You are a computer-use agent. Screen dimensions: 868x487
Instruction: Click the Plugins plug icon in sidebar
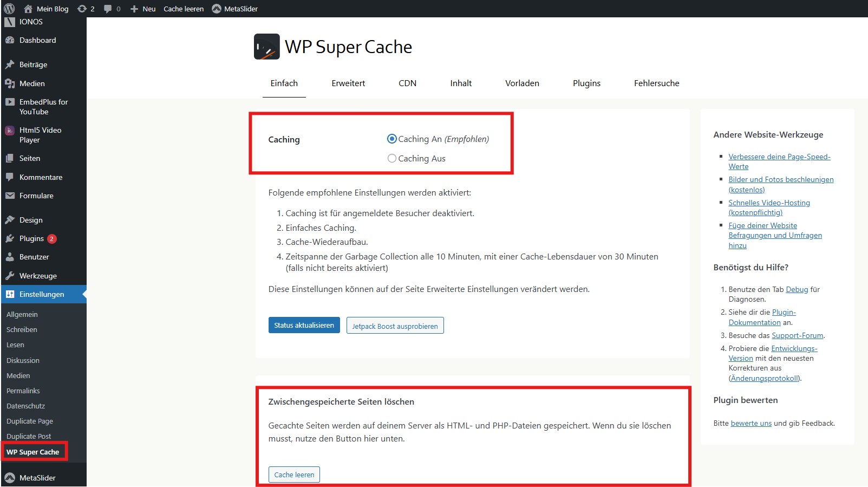pos(10,238)
